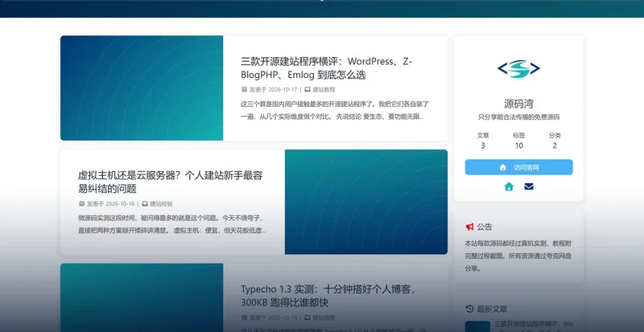The height and width of the screenshot is (332, 644).
Task: Click the clock history icon beside 最新文章
Action: (x=469, y=309)
